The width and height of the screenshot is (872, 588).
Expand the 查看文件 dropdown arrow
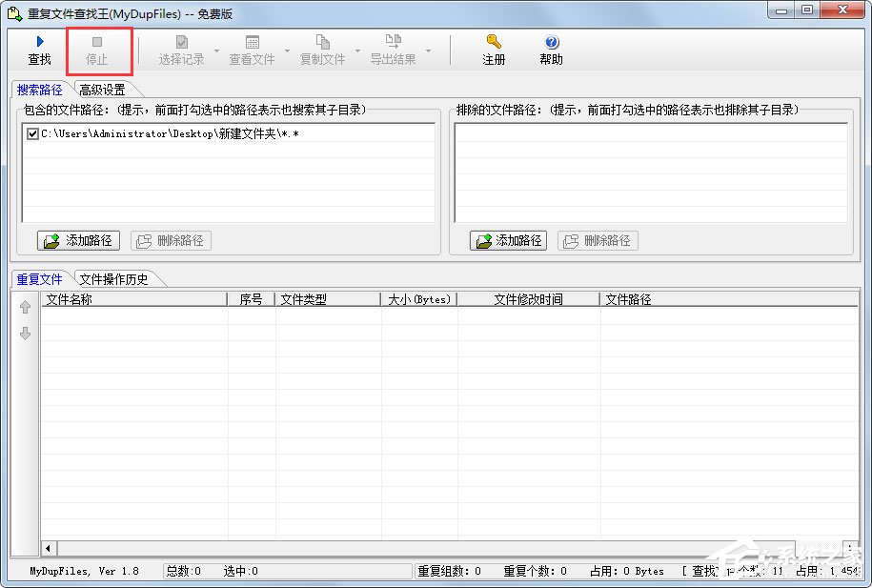pyautogui.click(x=288, y=51)
